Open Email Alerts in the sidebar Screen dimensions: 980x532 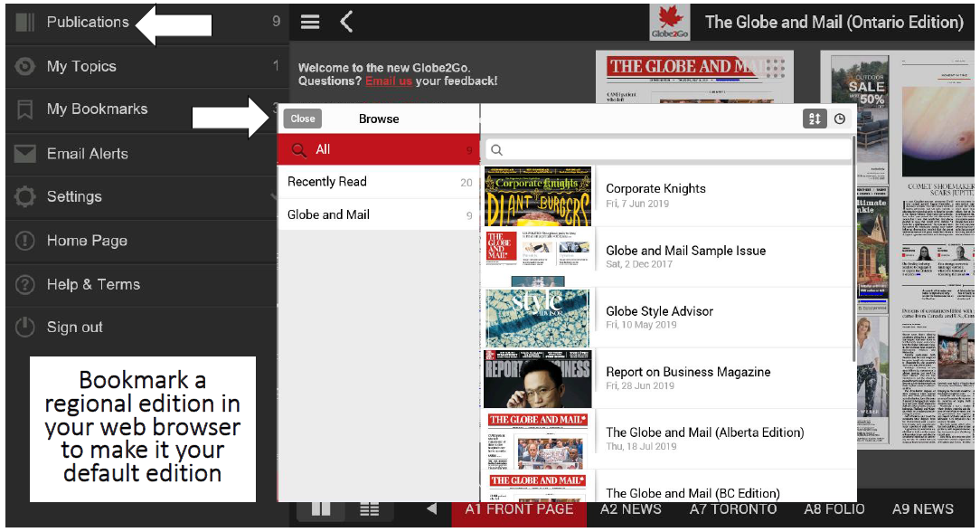87,154
